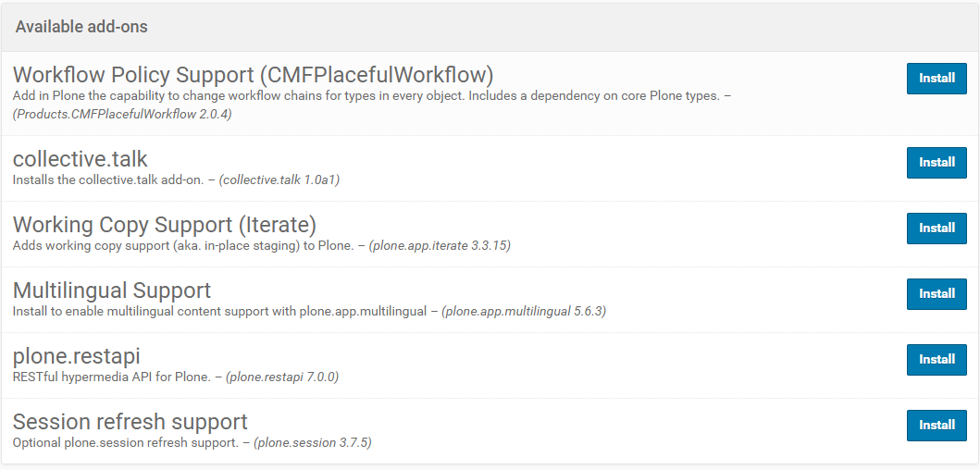Click the plone.restapi title
980x470 pixels.
tap(76, 355)
